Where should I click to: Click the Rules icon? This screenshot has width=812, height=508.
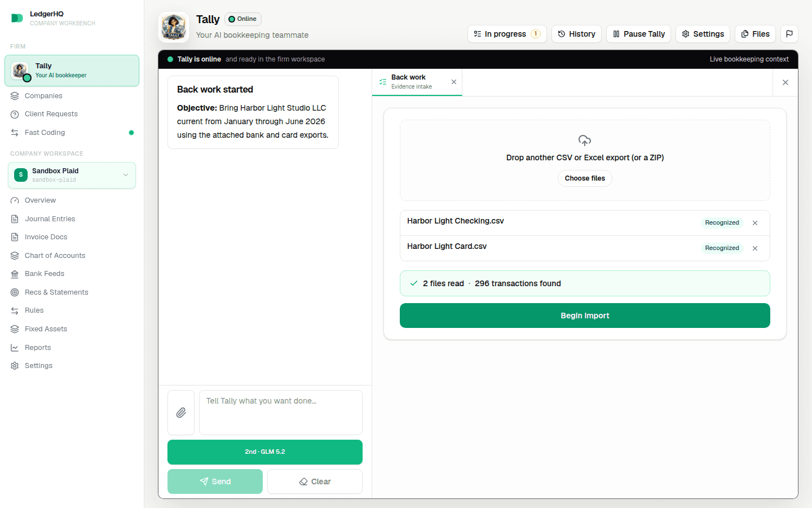coord(15,310)
